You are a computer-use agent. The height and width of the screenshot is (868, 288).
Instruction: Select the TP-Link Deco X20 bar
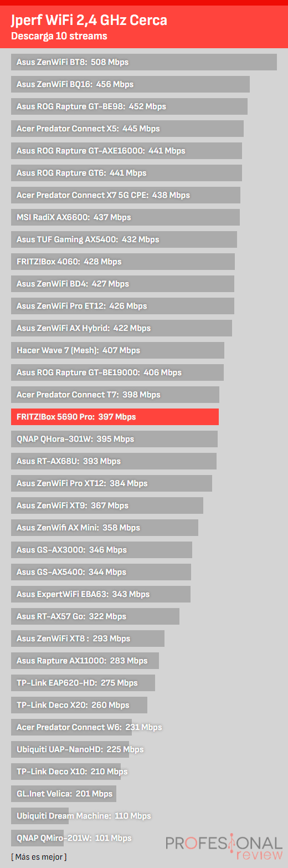point(79,705)
